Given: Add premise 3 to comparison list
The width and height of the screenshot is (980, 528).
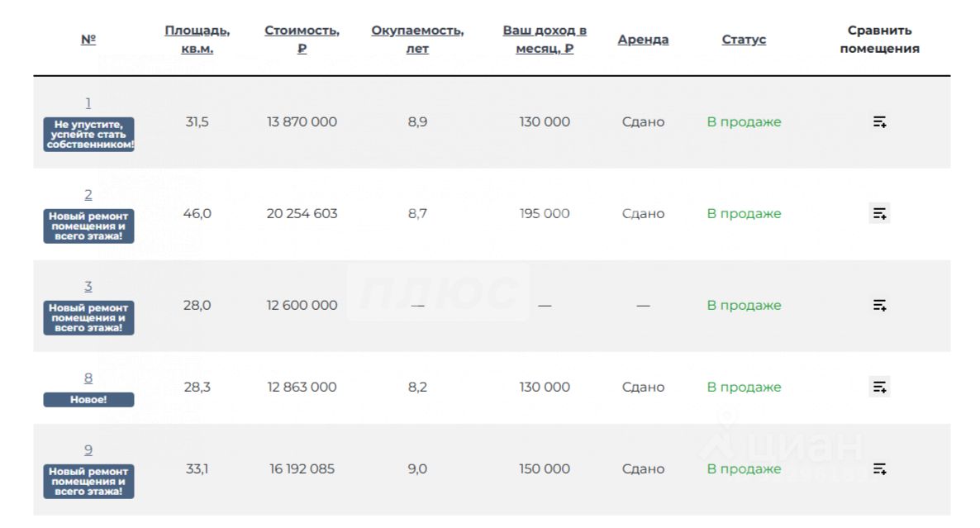Looking at the screenshot, I should tap(879, 306).
